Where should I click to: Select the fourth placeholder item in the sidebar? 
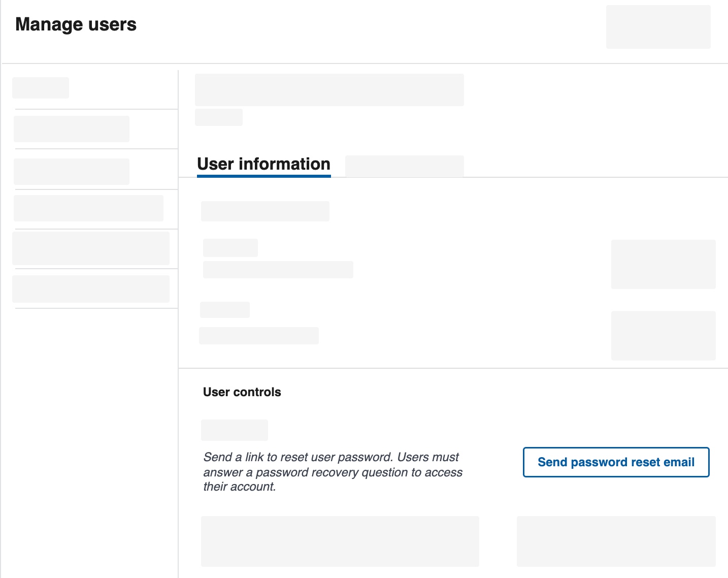(88, 208)
